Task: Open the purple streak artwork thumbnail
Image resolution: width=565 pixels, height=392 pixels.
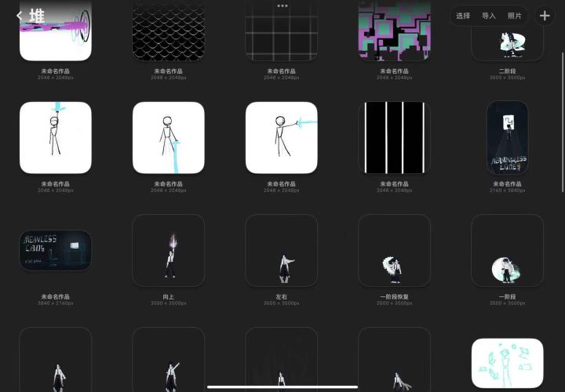Action: pos(56,31)
